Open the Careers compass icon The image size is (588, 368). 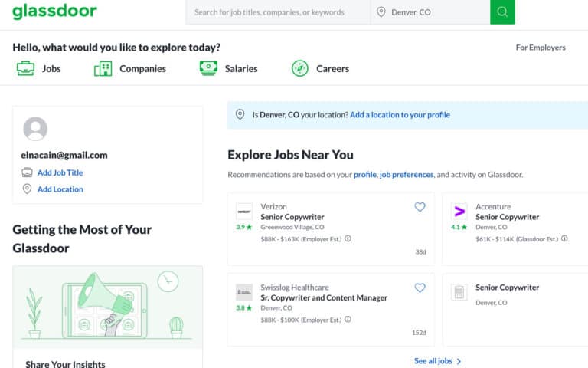coord(300,68)
